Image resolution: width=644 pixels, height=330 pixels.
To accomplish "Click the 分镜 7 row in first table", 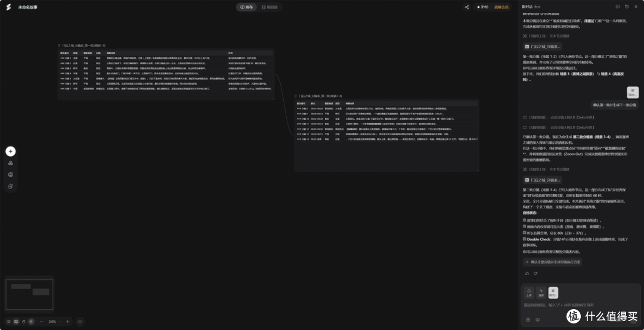I will click(166, 88).
